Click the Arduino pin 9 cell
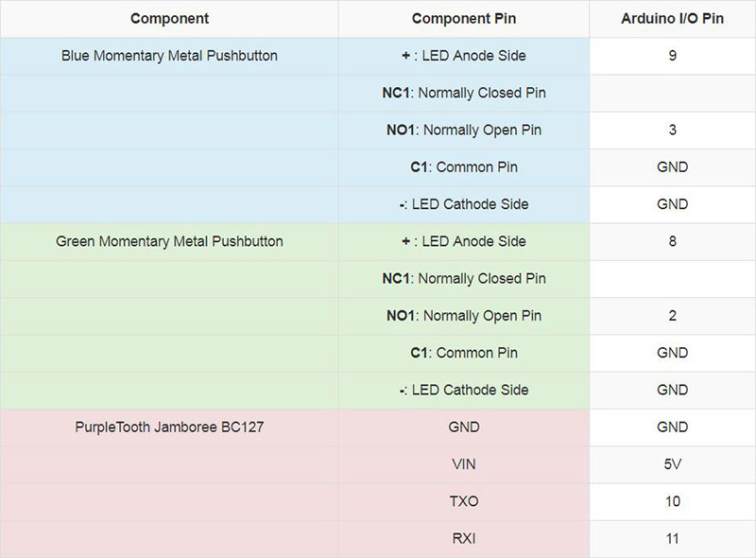The image size is (756, 558). pos(672,56)
